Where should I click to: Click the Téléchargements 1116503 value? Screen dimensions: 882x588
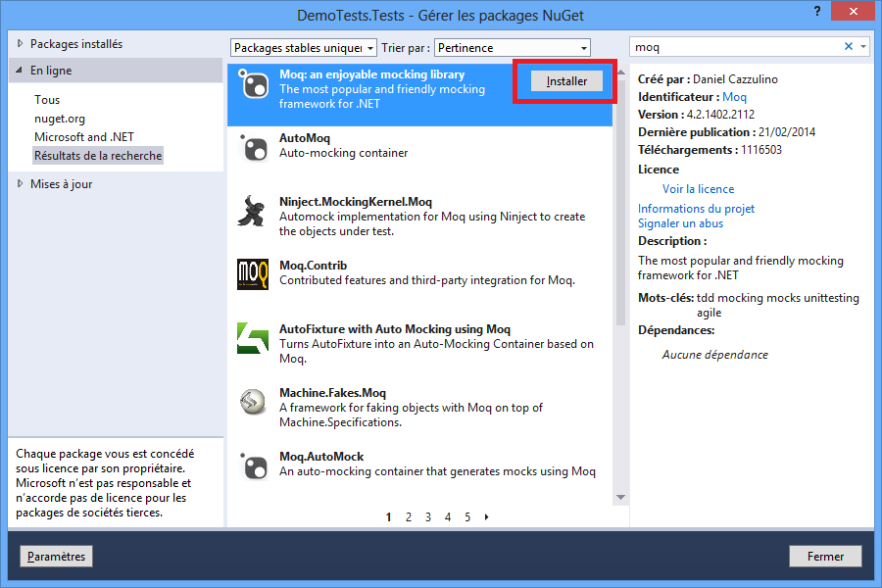click(761, 150)
